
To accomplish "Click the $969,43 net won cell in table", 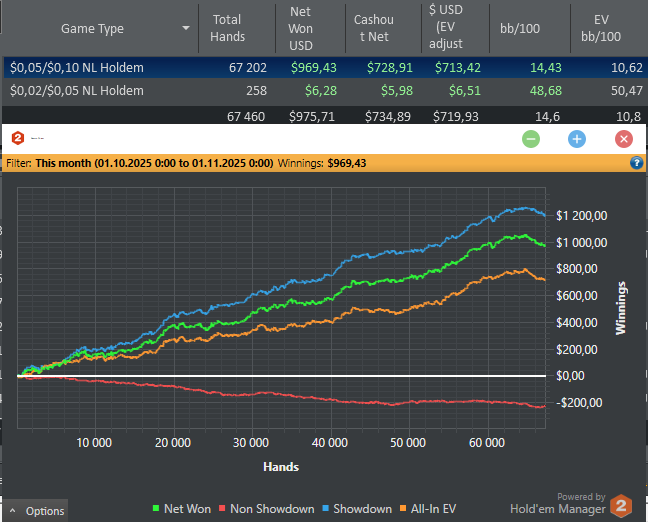I will tap(314, 67).
